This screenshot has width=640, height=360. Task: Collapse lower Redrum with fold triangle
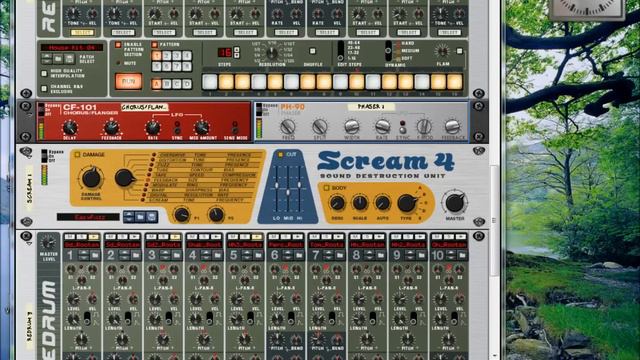click(28, 244)
